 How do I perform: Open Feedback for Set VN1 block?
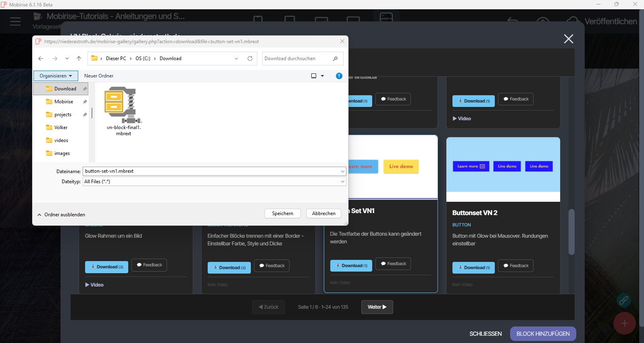[x=393, y=264]
